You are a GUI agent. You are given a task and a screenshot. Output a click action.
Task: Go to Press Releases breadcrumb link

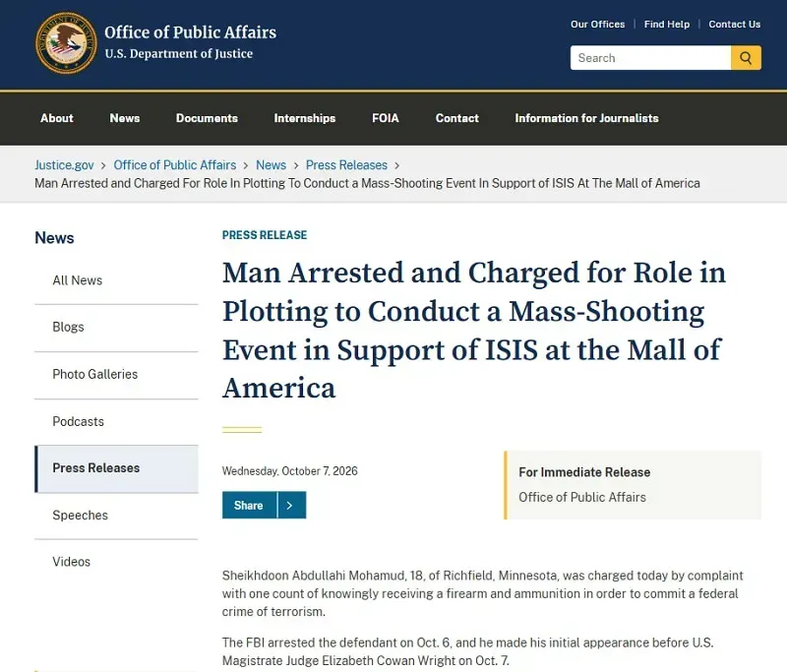click(x=347, y=165)
